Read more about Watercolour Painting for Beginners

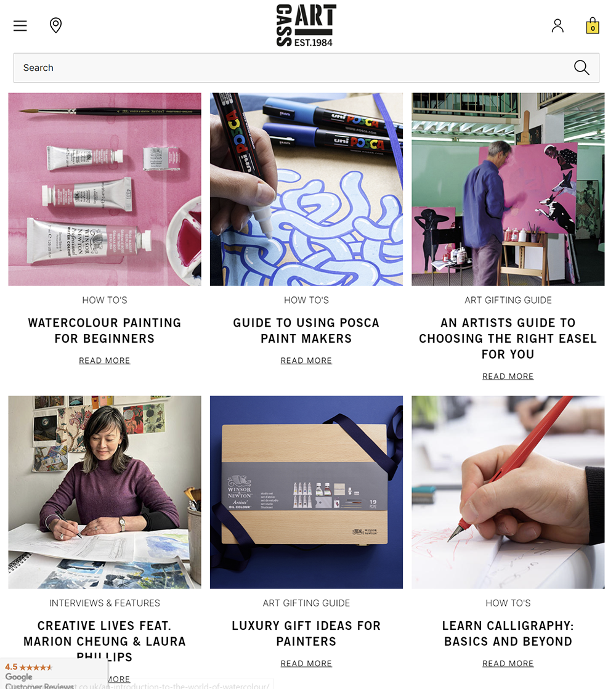(x=105, y=361)
